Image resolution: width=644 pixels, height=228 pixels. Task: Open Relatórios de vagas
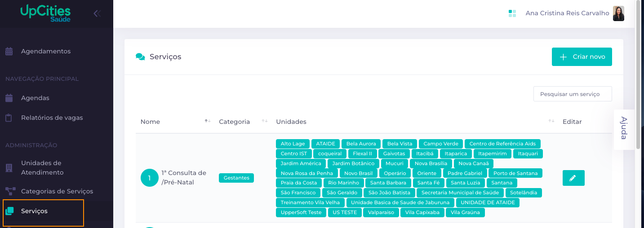52,118
